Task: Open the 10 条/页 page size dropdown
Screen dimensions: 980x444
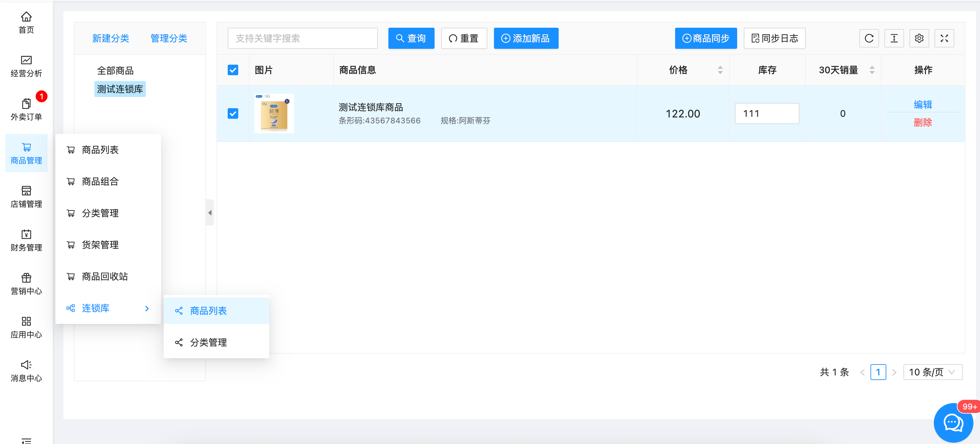Action: (x=932, y=372)
